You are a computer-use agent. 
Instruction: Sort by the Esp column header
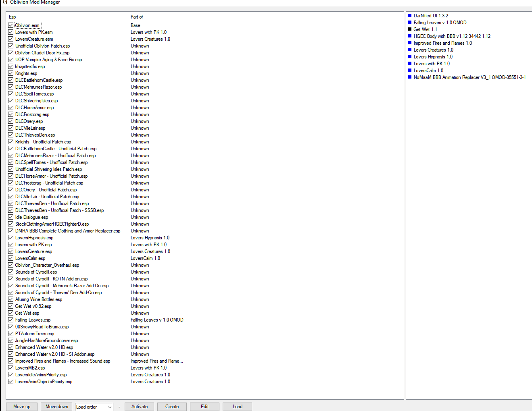67,17
